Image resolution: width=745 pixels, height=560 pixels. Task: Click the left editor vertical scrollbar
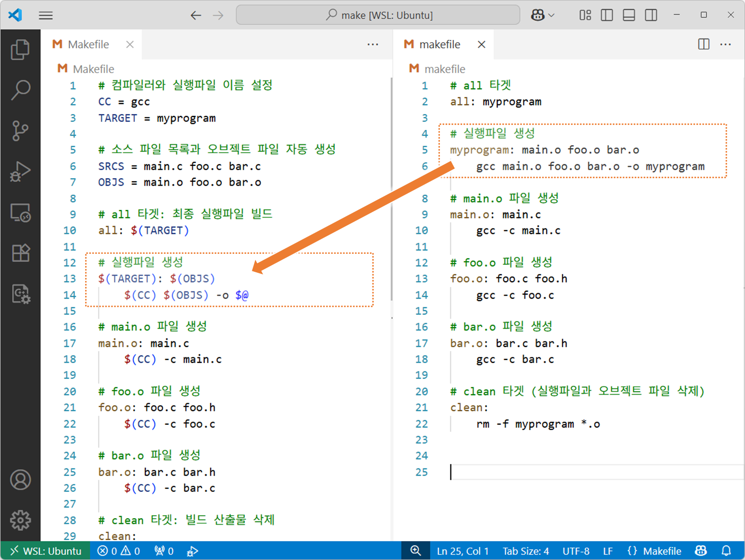[392, 189]
